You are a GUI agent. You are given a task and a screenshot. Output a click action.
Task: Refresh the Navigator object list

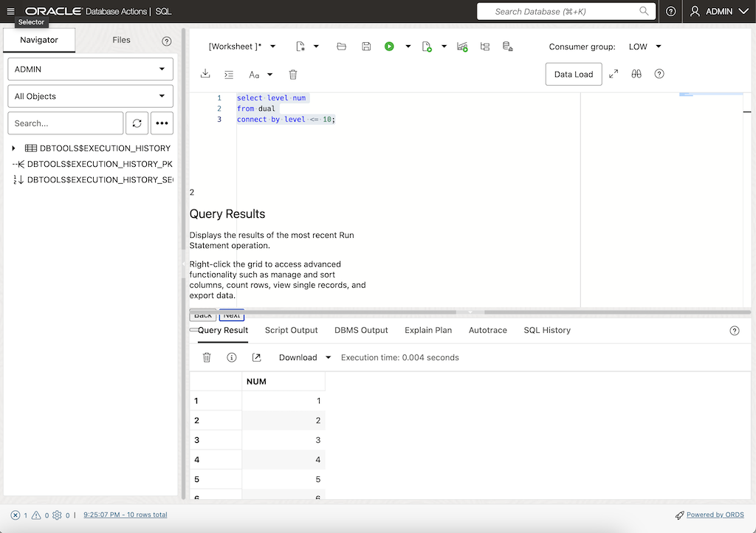click(137, 123)
